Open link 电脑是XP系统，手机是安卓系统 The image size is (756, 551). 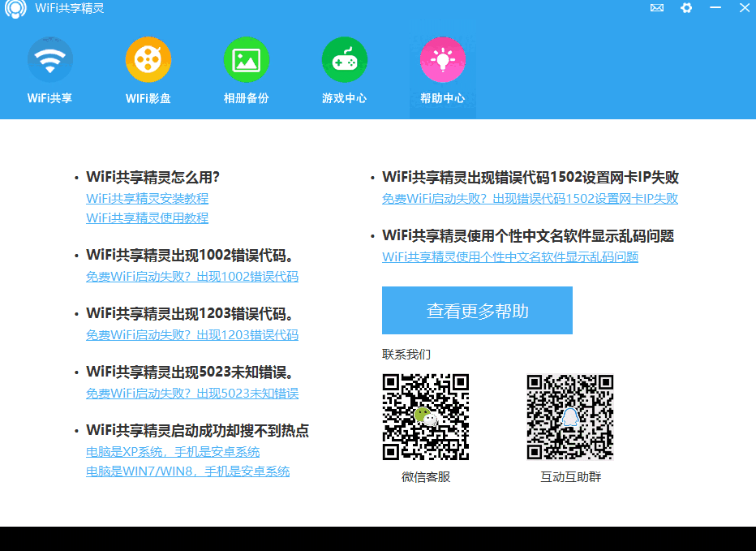(x=173, y=452)
